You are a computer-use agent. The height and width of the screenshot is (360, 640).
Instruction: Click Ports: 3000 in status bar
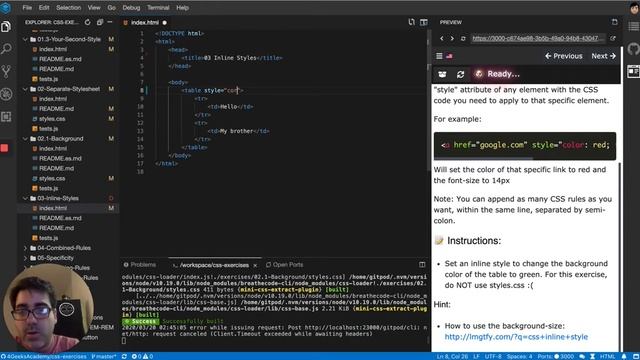(x=556, y=356)
